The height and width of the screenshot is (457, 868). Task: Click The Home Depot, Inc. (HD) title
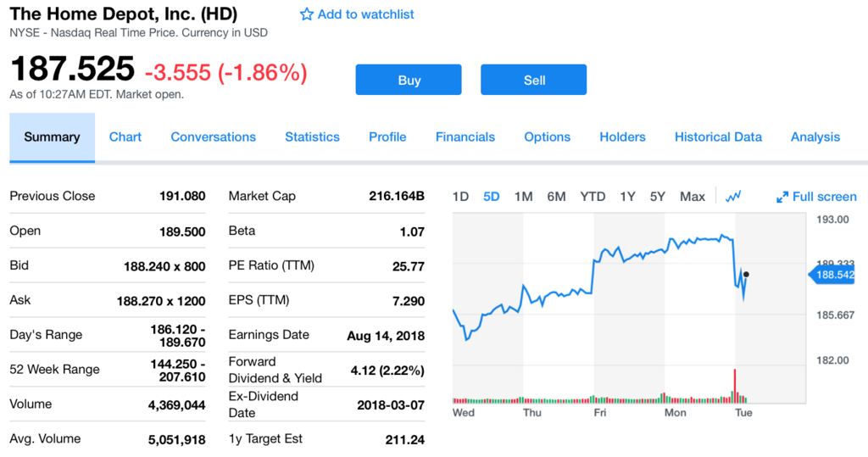124,14
